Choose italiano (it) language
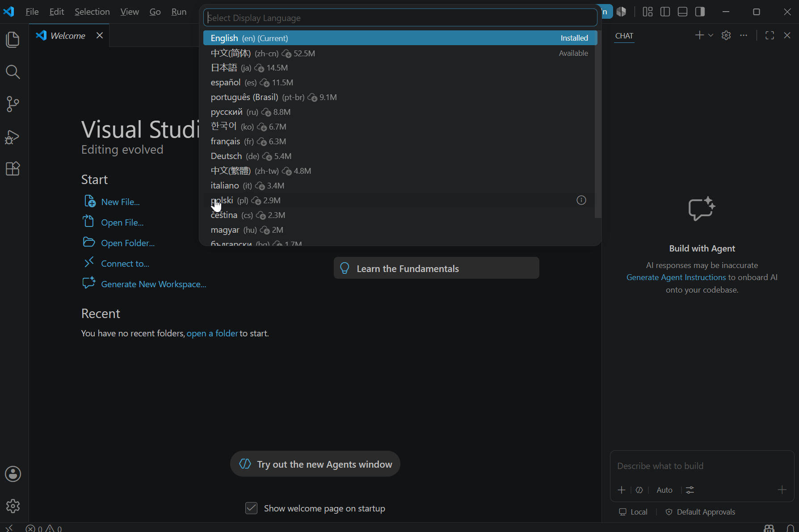Image resolution: width=799 pixels, height=532 pixels. [x=400, y=186]
